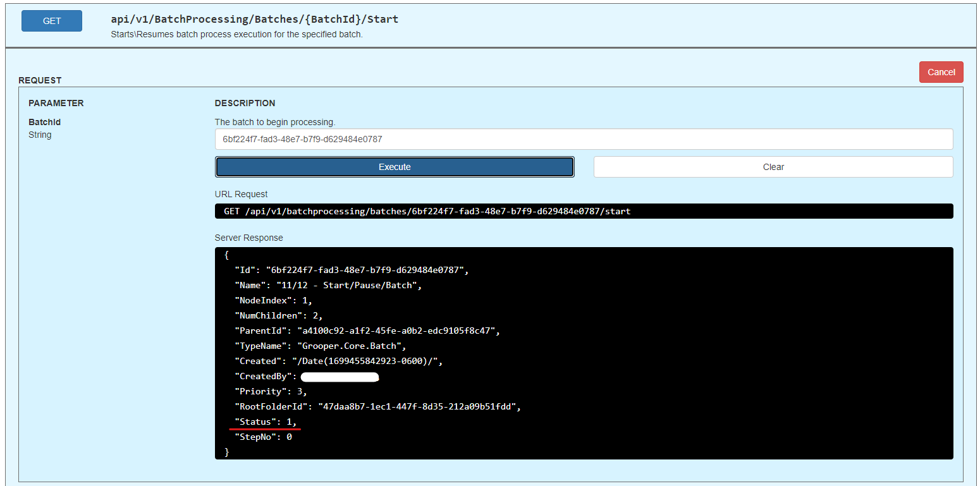The image size is (980, 486).
Task: Select the "Name" line in response JSON
Action: 328,286
